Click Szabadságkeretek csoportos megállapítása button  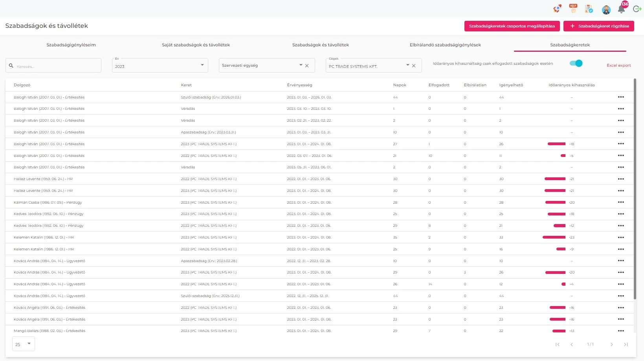pyautogui.click(x=512, y=26)
